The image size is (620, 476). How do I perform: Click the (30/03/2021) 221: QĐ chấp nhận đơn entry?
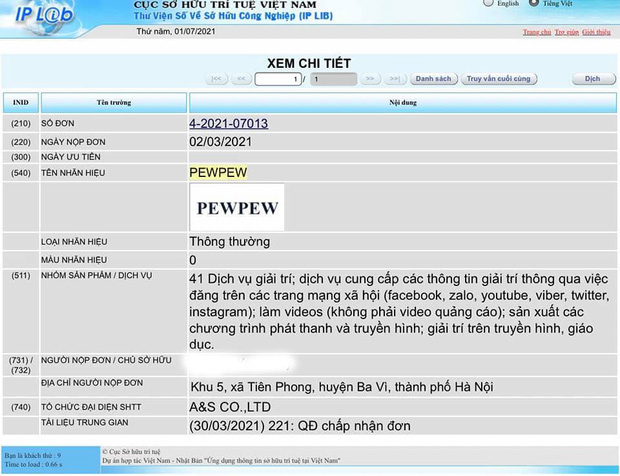pyautogui.click(x=300, y=426)
